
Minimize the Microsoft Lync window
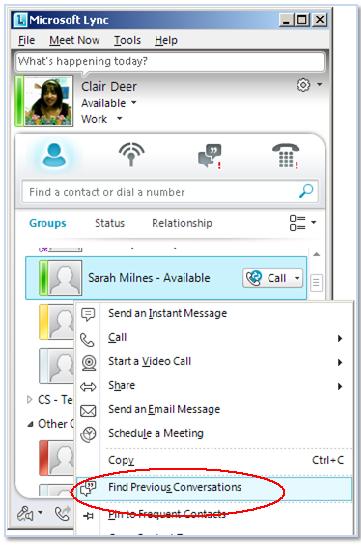coord(286,20)
